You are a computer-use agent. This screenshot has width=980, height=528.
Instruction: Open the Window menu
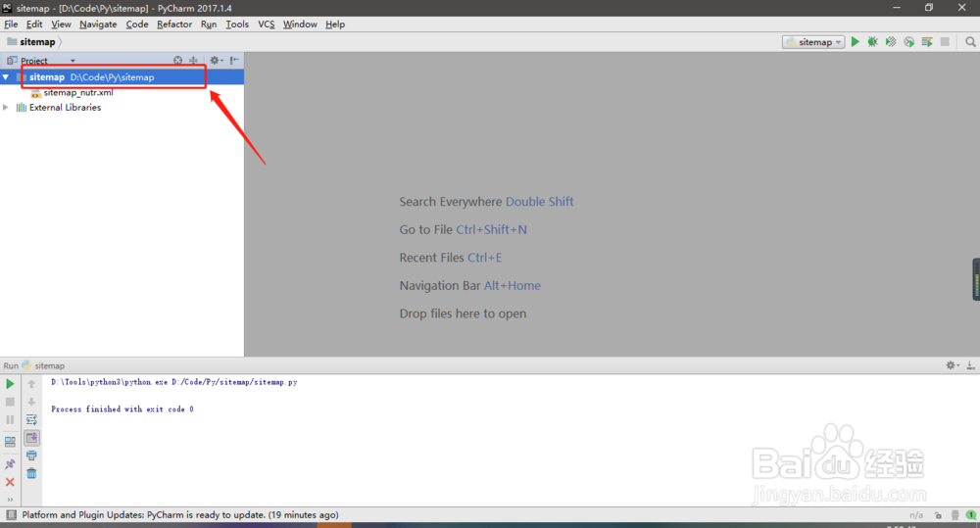pyautogui.click(x=300, y=24)
